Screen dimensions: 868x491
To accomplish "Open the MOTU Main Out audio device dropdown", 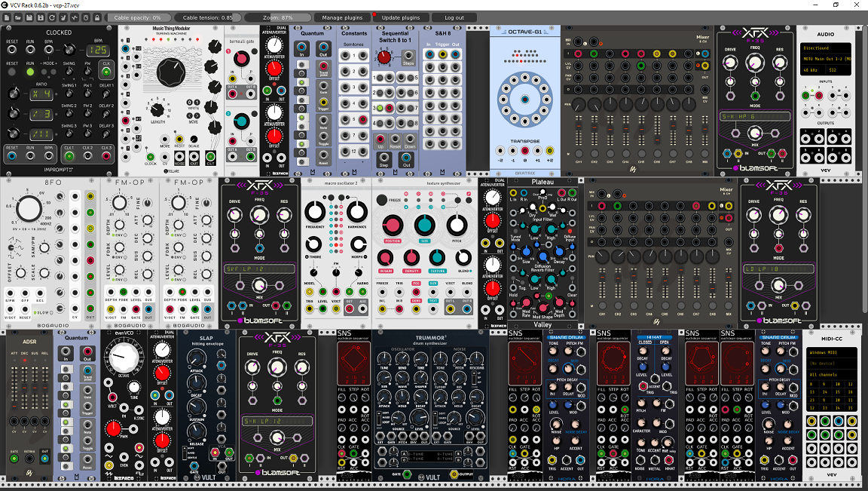I will (x=825, y=59).
